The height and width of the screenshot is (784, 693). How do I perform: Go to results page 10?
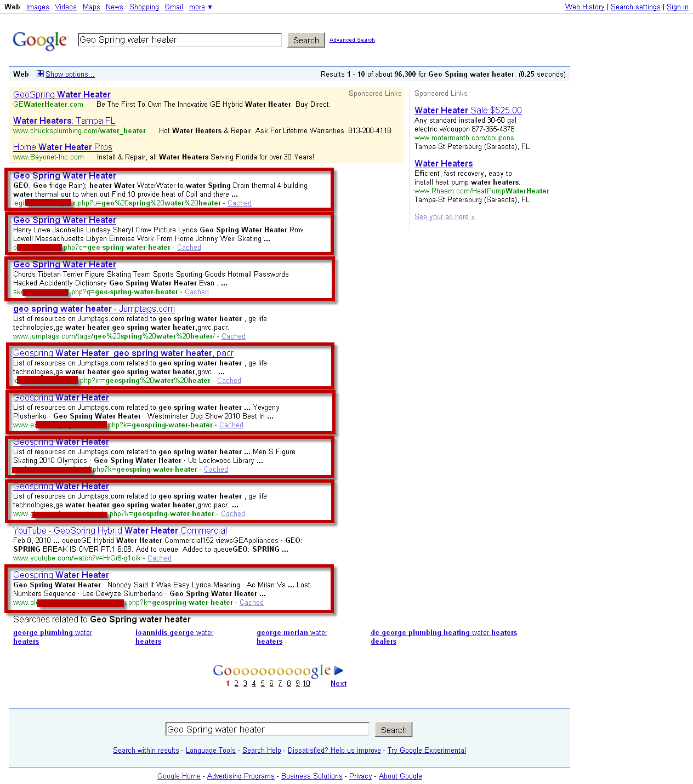point(306,684)
